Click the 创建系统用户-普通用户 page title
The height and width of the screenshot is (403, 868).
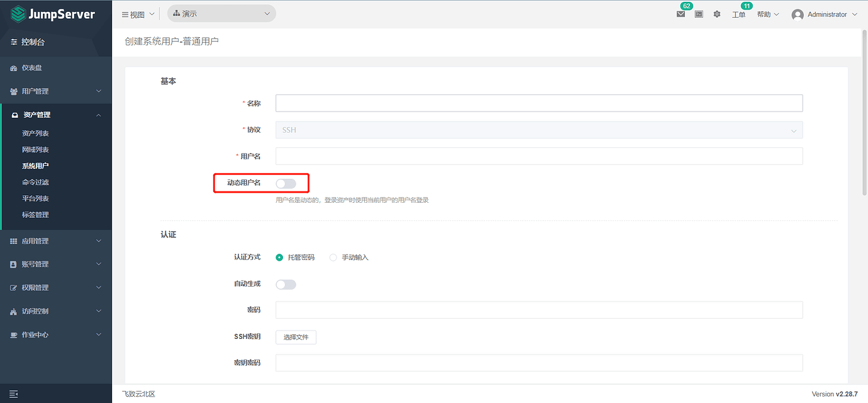(172, 42)
